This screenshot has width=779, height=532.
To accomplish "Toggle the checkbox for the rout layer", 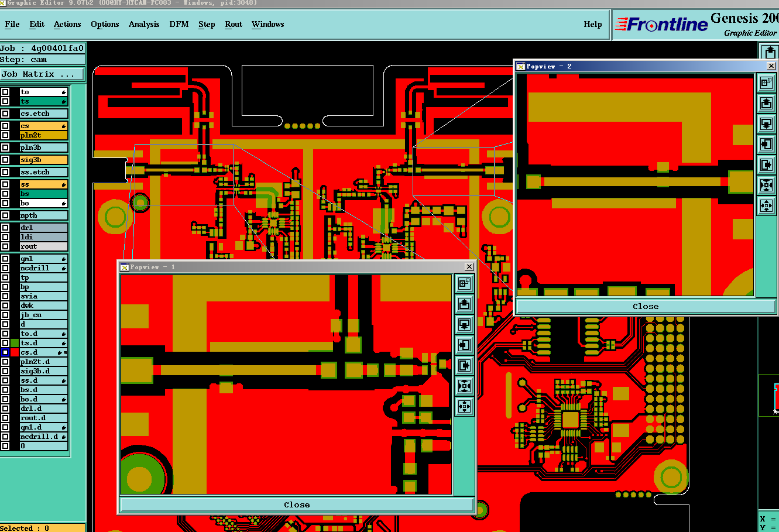I will coord(5,246).
